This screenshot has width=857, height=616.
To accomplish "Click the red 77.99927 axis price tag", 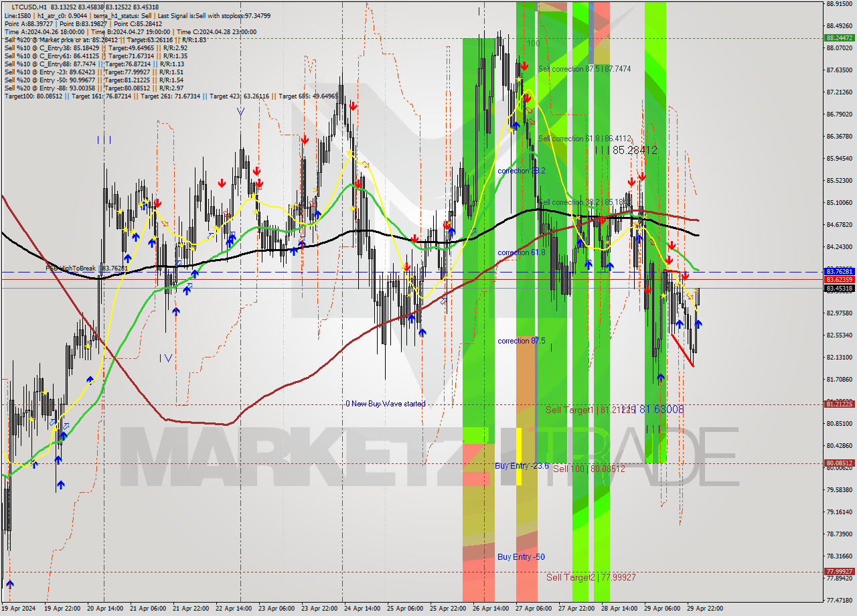I will [840, 572].
